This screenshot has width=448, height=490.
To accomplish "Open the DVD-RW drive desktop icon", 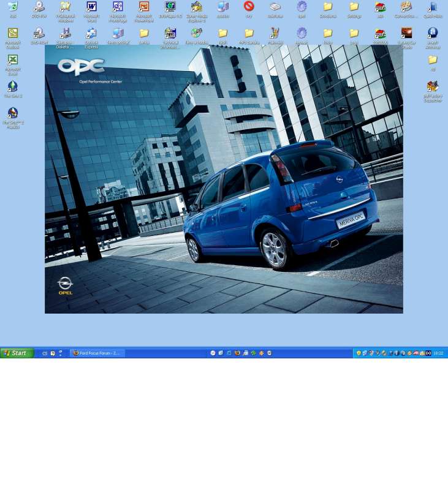I will click(39, 7).
